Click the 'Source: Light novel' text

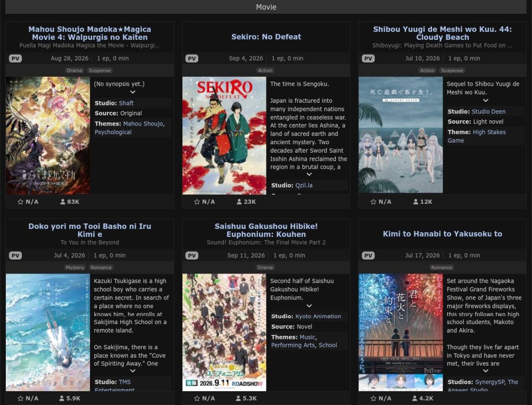click(x=475, y=122)
